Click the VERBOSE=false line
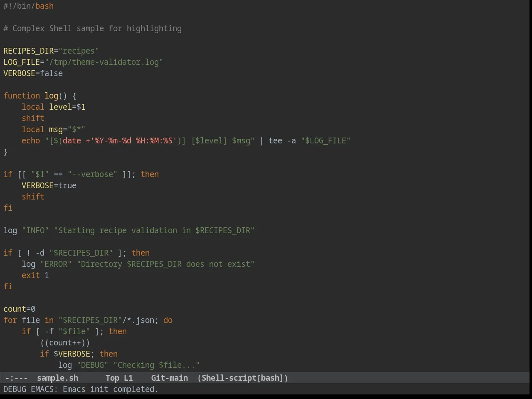 coord(33,73)
